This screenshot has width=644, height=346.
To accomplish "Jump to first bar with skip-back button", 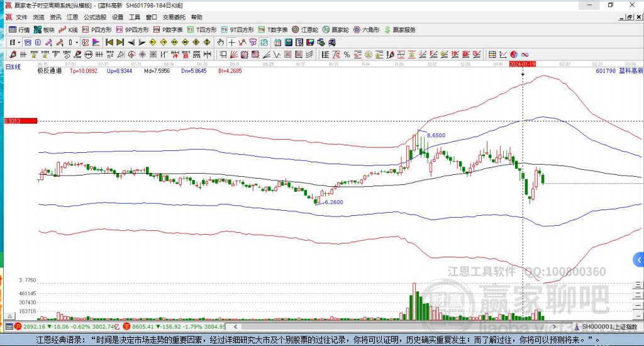I will [108, 42].
